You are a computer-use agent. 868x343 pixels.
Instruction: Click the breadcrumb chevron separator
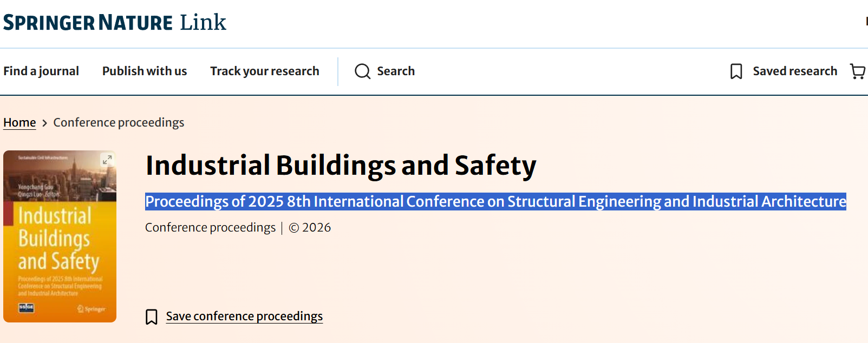pos(45,123)
